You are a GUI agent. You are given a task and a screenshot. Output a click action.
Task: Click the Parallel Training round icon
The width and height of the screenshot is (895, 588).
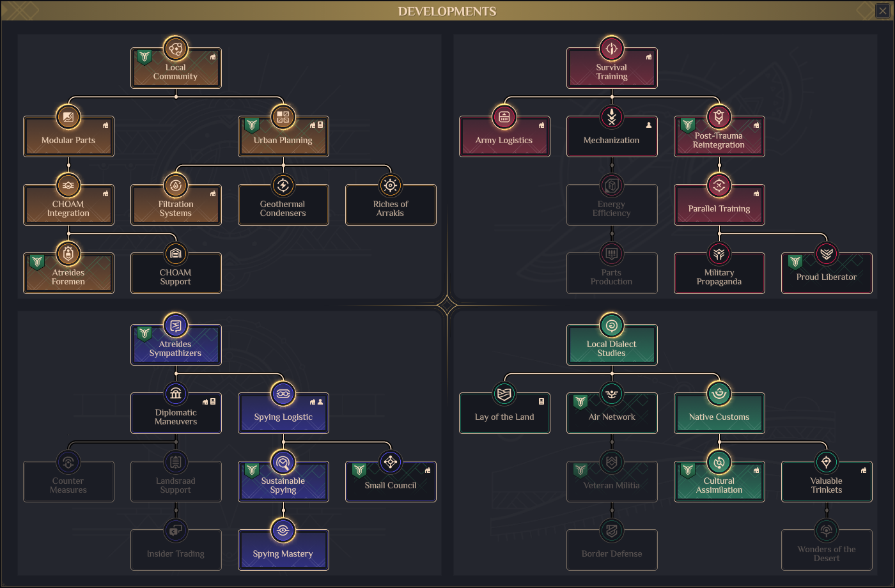pyautogui.click(x=719, y=185)
